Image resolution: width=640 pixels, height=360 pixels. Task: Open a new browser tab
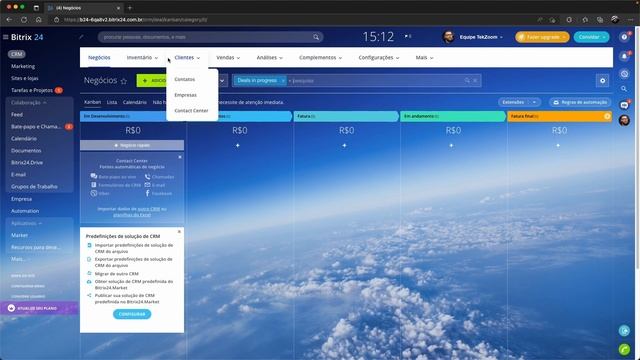(x=130, y=8)
